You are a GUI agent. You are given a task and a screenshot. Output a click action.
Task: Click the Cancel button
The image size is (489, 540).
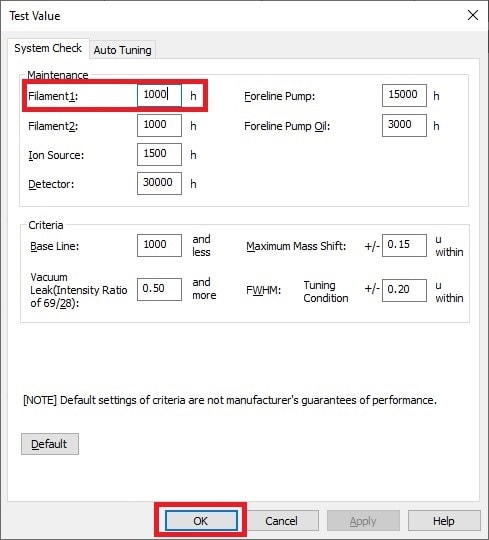coord(281,520)
